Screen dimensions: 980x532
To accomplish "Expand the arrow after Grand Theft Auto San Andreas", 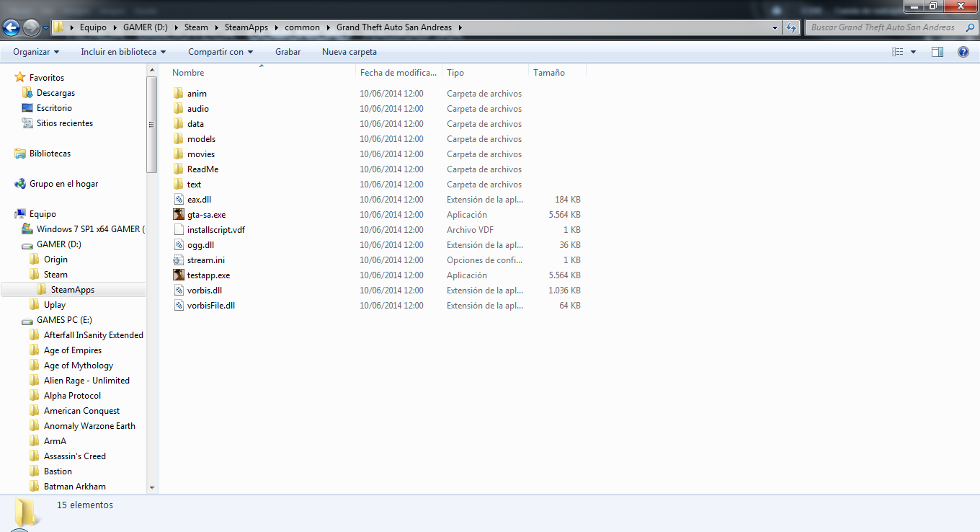I will tap(459, 27).
